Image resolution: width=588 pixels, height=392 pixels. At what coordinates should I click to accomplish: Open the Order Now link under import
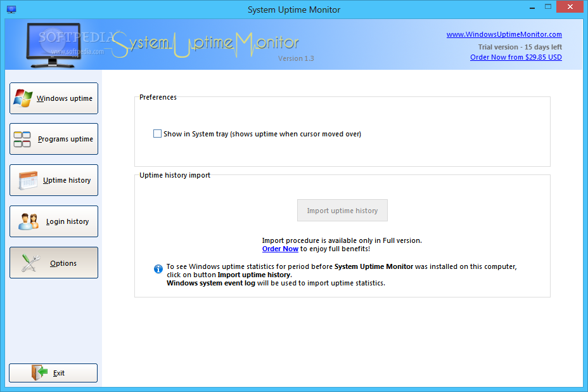(280, 249)
